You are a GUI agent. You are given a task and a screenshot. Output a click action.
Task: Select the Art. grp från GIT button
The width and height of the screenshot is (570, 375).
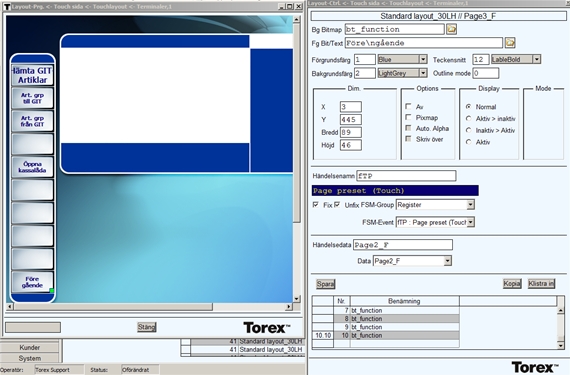pos(32,121)
